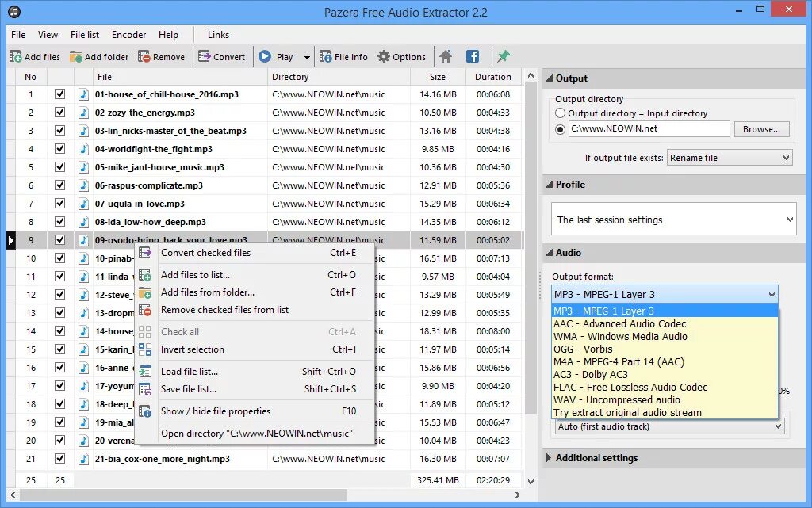
Task: Click the music note icon of 05-mike_jant-house_music
Action: click(x=83, y=167)
